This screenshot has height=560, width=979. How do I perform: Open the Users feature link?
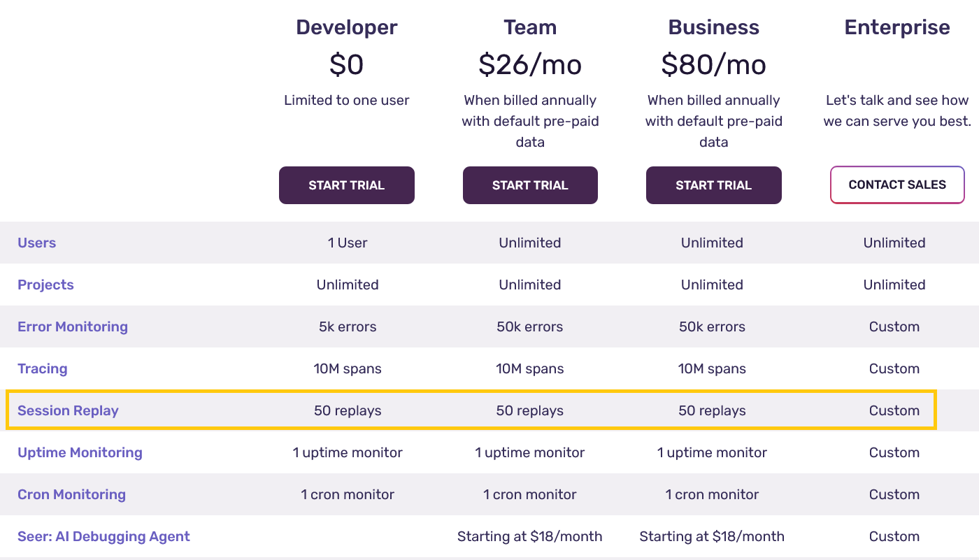tap(36, 243)
